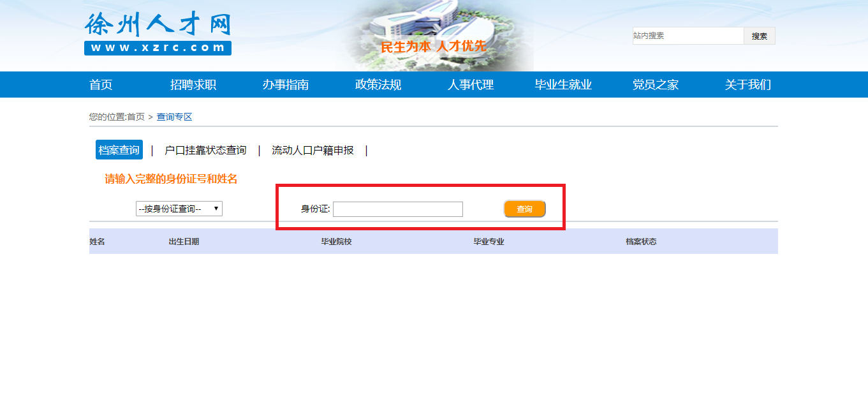Click the 查询专区 breadcrumb link
868x407 pixels.
tap(175, 117)
